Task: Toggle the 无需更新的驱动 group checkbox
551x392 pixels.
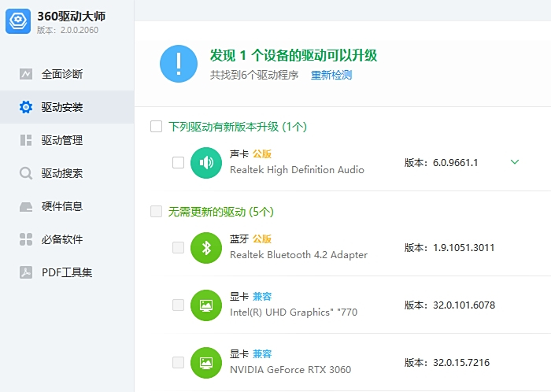Action: pos(156,212)
